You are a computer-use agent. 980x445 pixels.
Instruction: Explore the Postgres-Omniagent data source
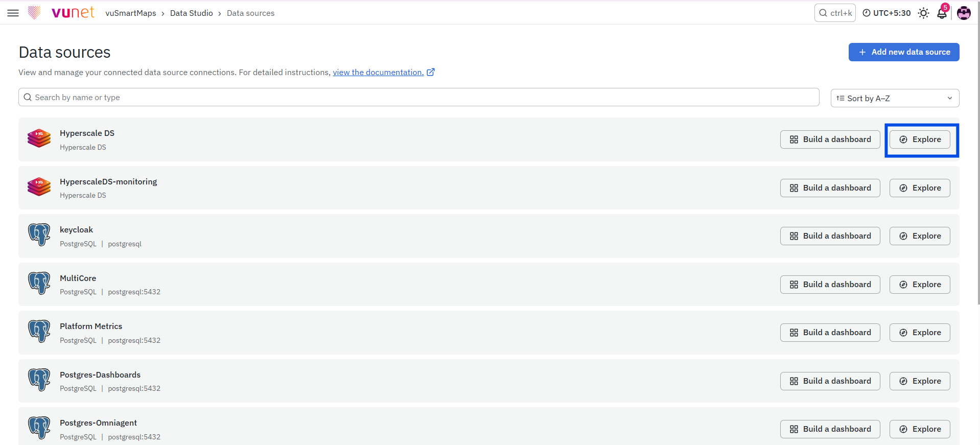coord(920,429)
